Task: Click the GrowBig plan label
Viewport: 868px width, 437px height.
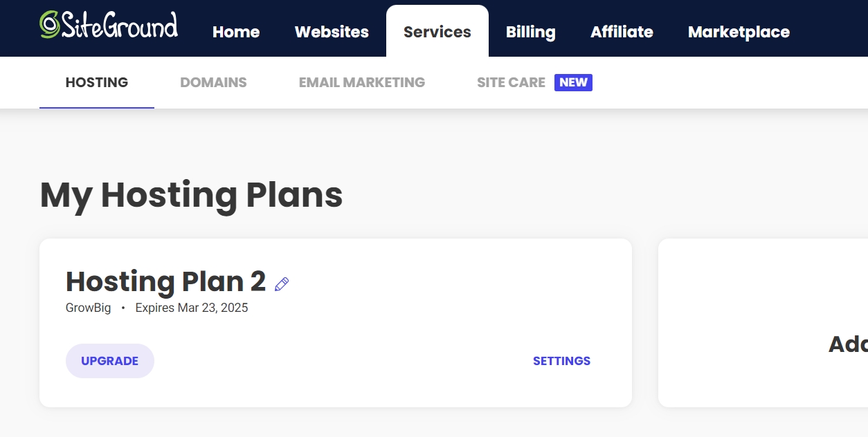Action: (88, 308)
